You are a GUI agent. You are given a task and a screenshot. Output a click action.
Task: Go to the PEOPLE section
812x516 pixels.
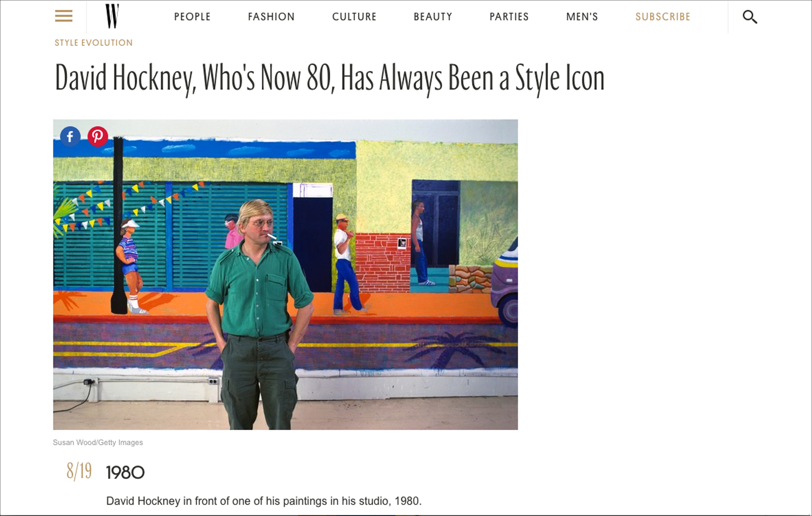point(192,16)
